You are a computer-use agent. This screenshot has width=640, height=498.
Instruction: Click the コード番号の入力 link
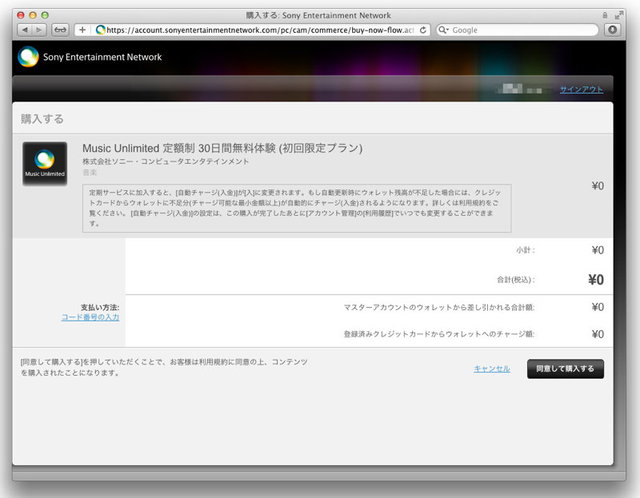[x=90, y=317]
